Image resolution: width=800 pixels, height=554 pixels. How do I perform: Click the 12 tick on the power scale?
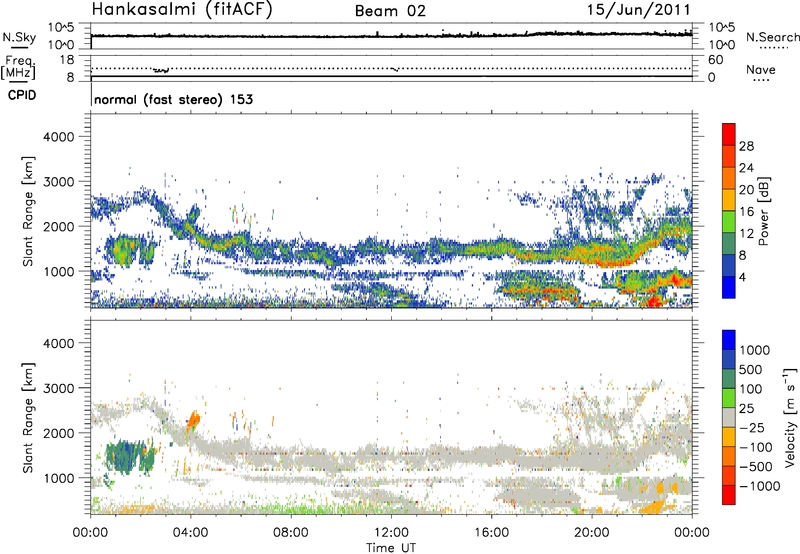(746, 234)
